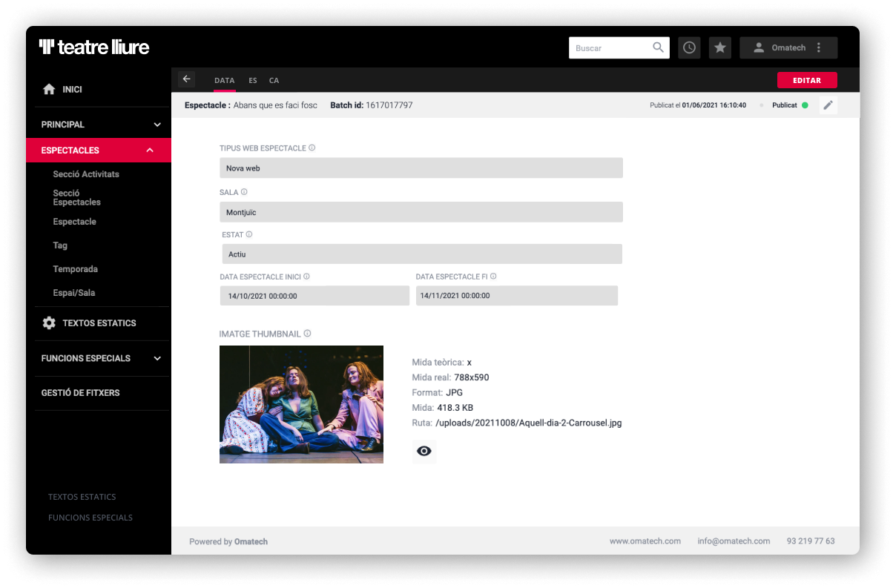Open the Omatech user menu dots
This screenshot has width=893, height=588.
(x=819, y=47)
